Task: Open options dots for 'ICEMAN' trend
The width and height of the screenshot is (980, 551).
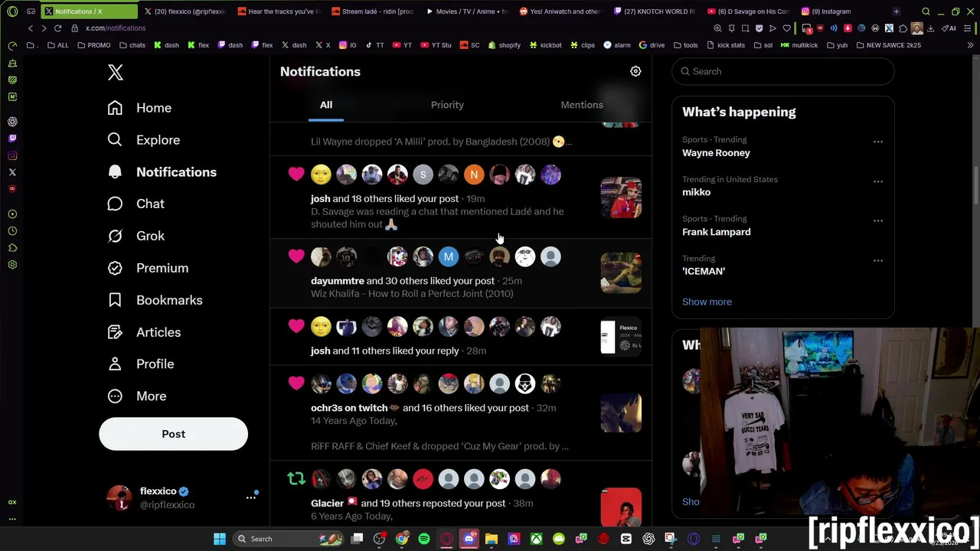Action: point(878,260)
